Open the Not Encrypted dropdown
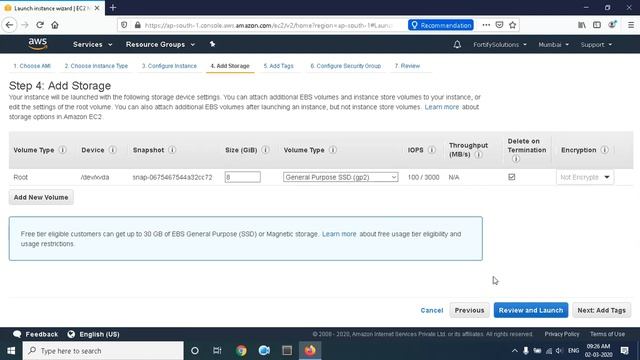640x360 pixels. click(584, 177)
